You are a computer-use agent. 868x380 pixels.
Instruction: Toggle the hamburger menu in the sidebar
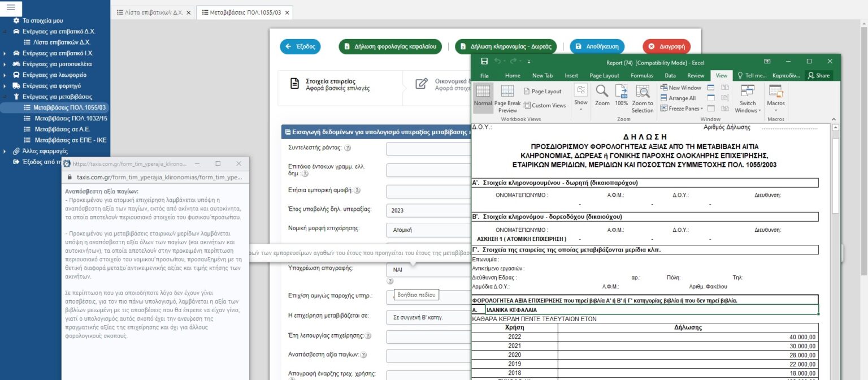(11, 7)
